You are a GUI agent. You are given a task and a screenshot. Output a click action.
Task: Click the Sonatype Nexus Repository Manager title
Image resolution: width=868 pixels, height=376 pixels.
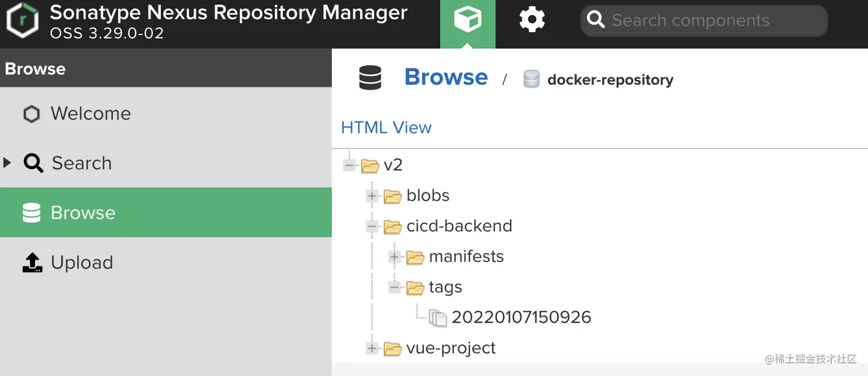click(228, 13)
